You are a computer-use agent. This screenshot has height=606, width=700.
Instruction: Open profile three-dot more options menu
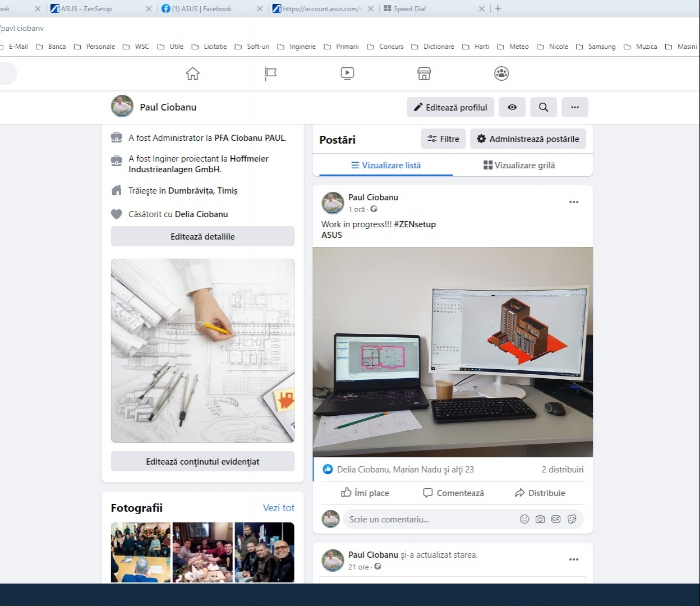coord(574,107)
